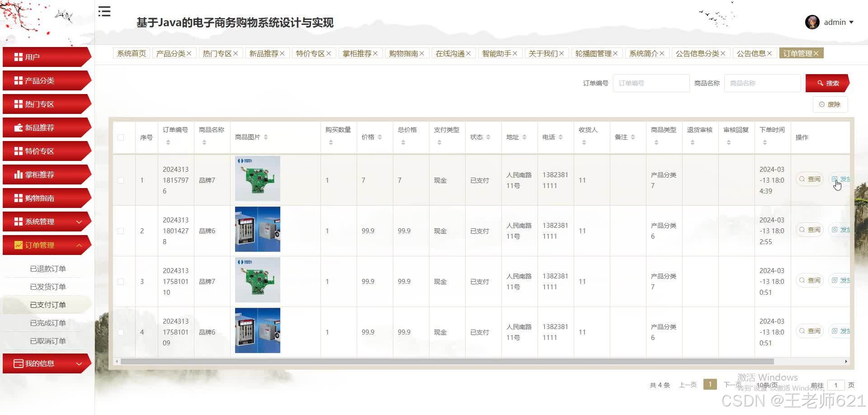This screenshot has width=868, height=415.
Task: Click the 上一页 pagination link
Action: coord(688,385)
